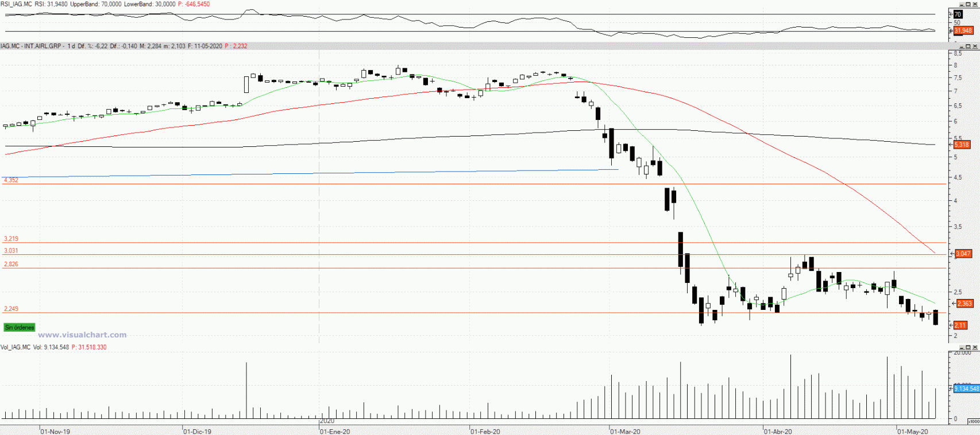Viewport: 980px width, 435px height.
Task: Select the RSI_IAG.MC indicator title
Action: tap(16, 4)
